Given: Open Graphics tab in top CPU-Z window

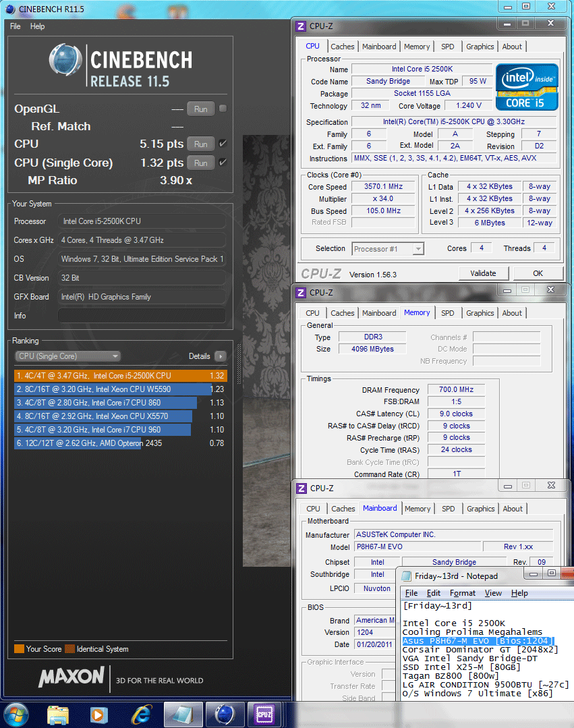Looking at the screenshot, I should coord(480,47).
